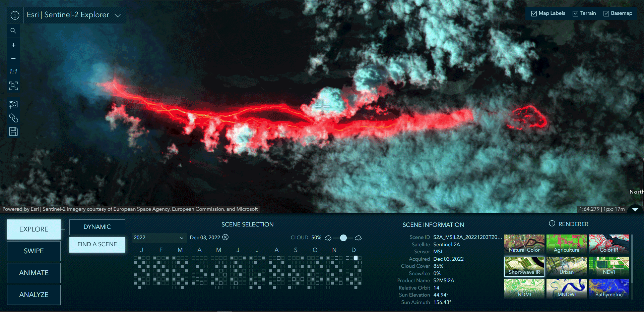The image size is (644, 312).
Task: Click the low cloud cover icon
Action: point(328,238)
